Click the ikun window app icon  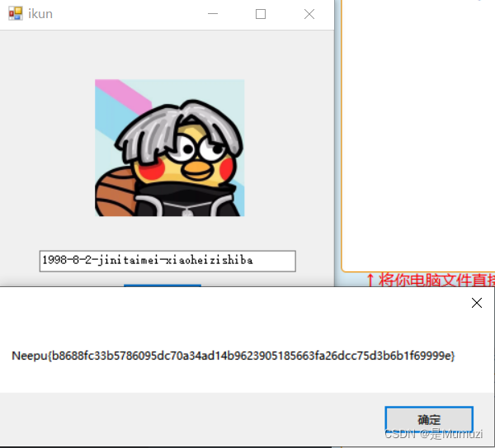[15, 14]
